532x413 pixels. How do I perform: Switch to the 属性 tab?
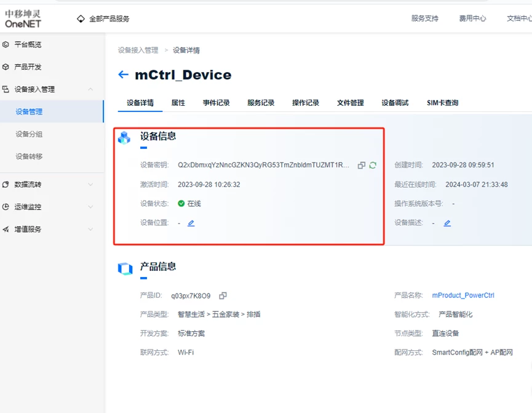[x=178, y=103]
